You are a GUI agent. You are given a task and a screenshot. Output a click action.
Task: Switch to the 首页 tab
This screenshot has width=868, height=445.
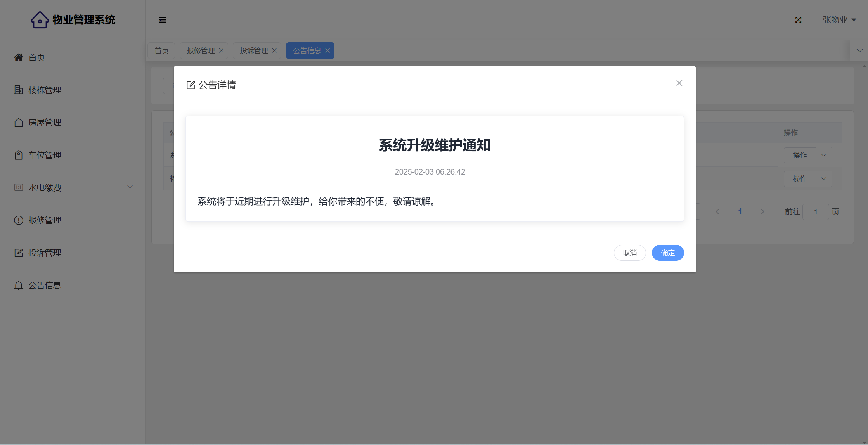tap(161, 51)
